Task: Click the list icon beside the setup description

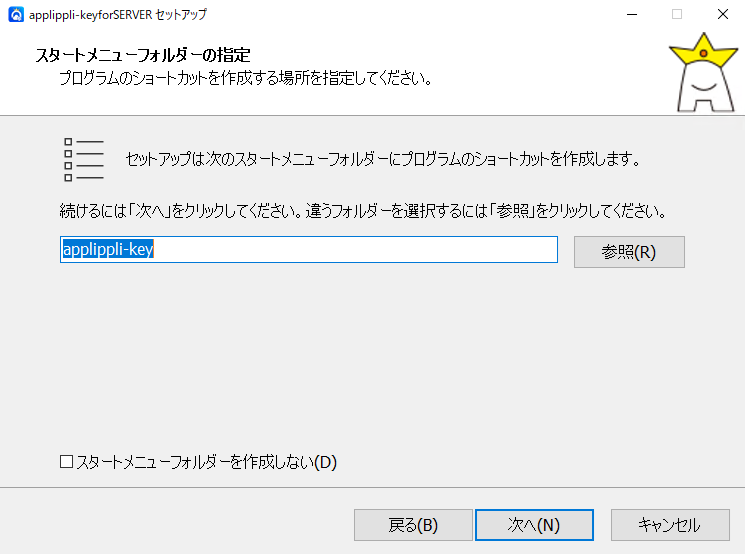Action: (84, 160)
